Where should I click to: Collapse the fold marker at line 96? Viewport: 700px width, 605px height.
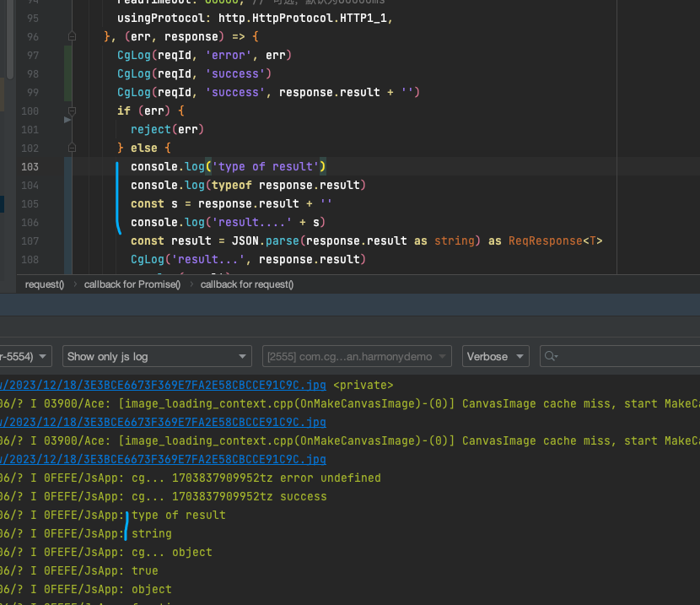72,36
